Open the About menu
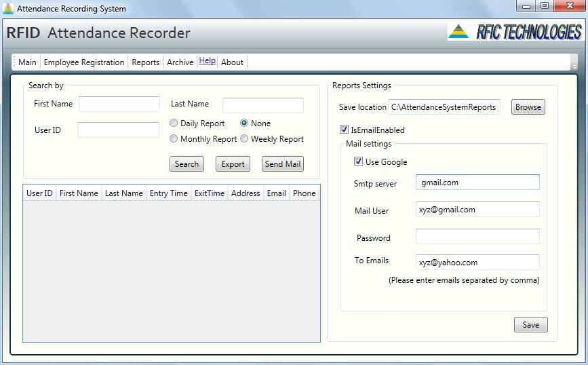588x365 pixels. [232, 62]
